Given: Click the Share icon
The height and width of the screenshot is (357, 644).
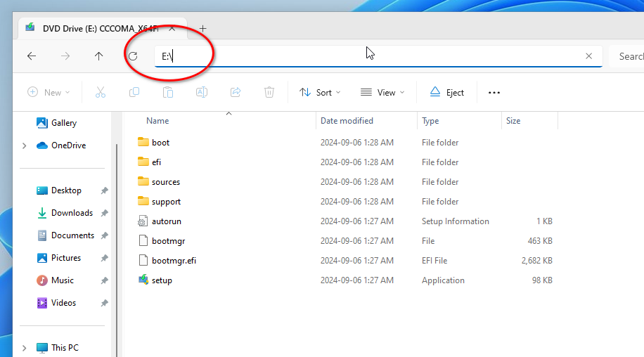Looking at the screenshot, I should (236, 92).
